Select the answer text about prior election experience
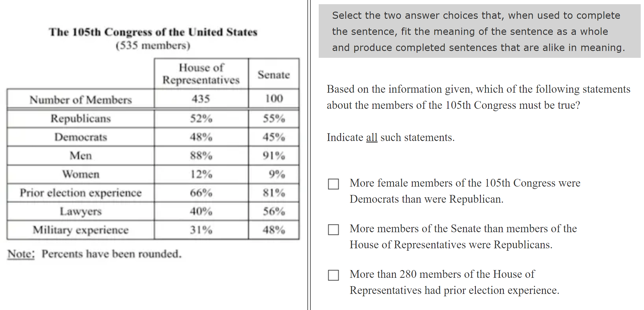The width and height of the screenshot is (644, 310). (x=454, y=282)
